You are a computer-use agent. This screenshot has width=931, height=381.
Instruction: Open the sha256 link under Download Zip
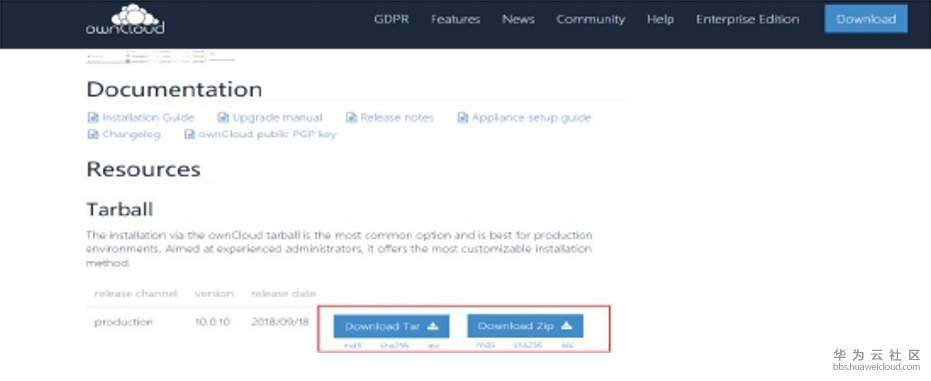[x=528, y=345]
